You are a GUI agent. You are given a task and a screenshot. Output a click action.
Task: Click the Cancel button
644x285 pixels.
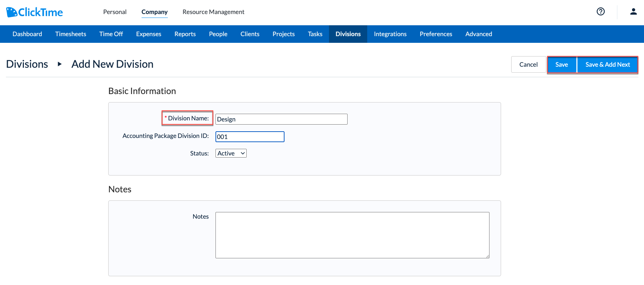pyautogui.click(x=528, y=65)
